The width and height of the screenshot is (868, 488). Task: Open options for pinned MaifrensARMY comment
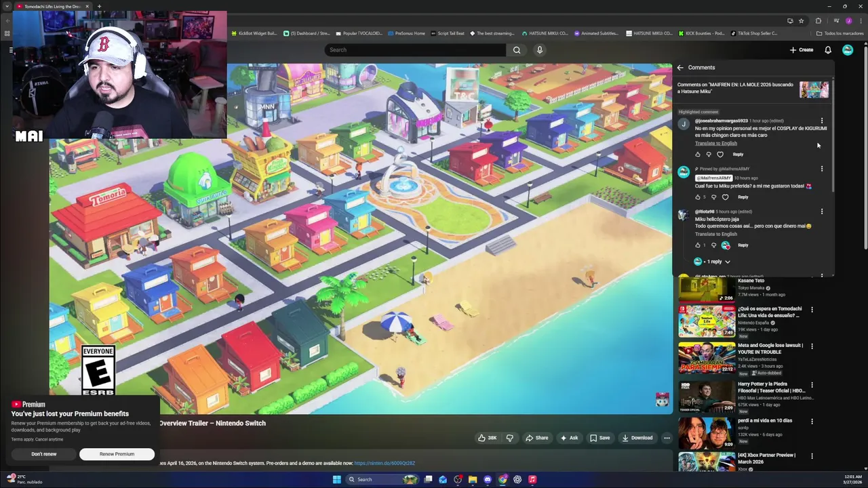pyautogui.click(x=822, y=169)
